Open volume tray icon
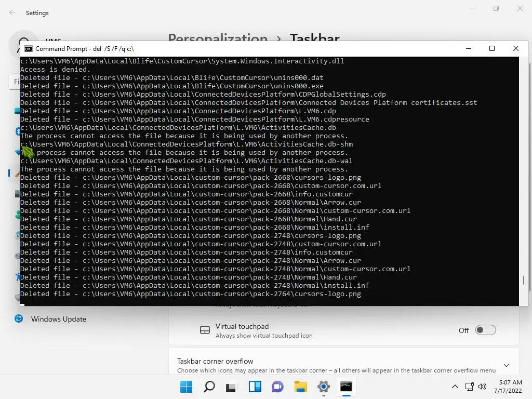This screenshot has width=532, height=399. pyautogui.click(x=482, y=387)
